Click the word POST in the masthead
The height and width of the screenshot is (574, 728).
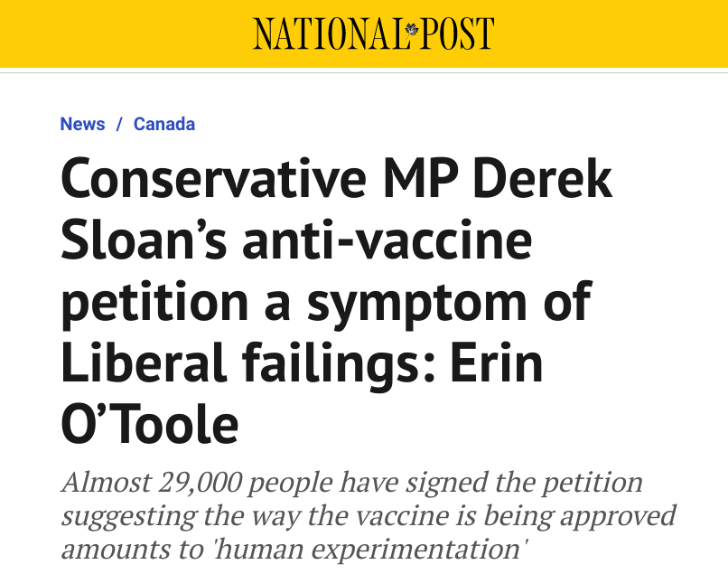(x=457, y=33)
